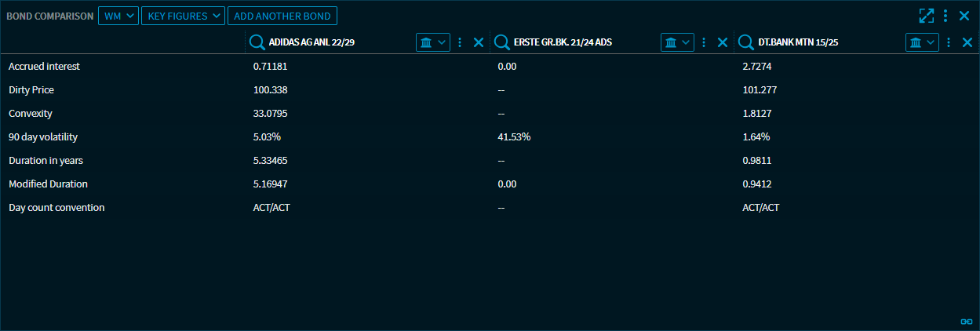
Task: Click search icon beside ERSTE GR.BK. 21/24 ADS
Action: click(x=501, y=42)
